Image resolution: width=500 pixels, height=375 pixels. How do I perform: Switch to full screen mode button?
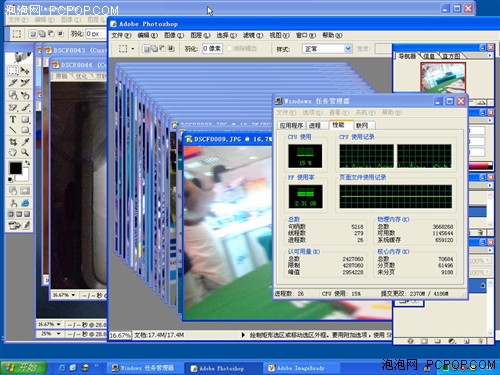point(27,214)
